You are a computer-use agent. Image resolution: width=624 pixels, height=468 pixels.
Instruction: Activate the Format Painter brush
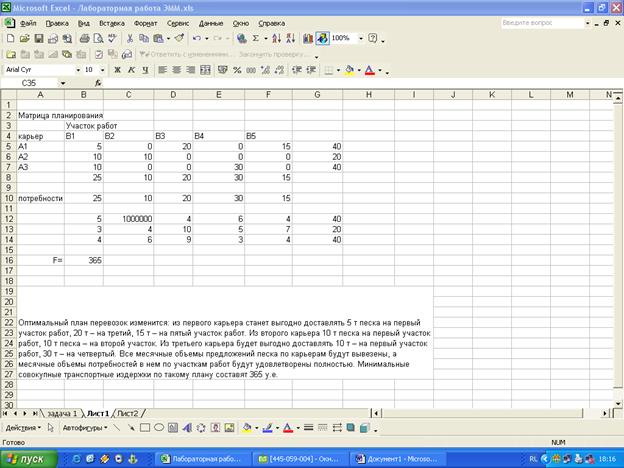pos(179,38)
